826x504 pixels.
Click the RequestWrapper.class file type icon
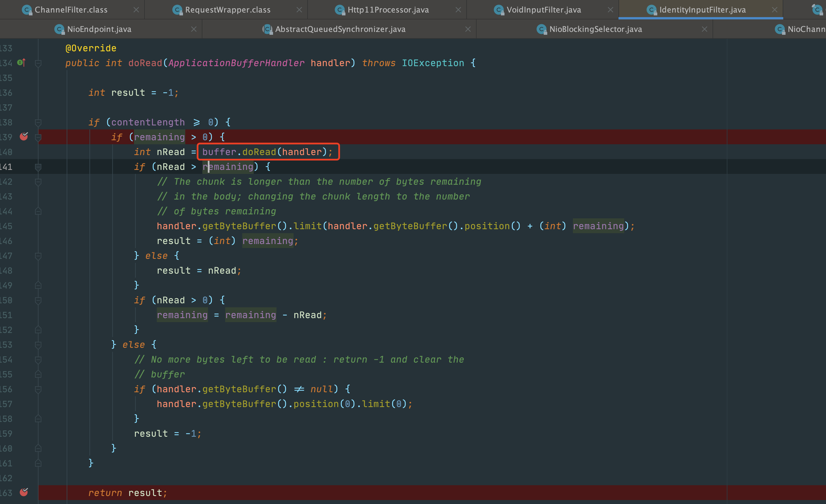point(177,10)
